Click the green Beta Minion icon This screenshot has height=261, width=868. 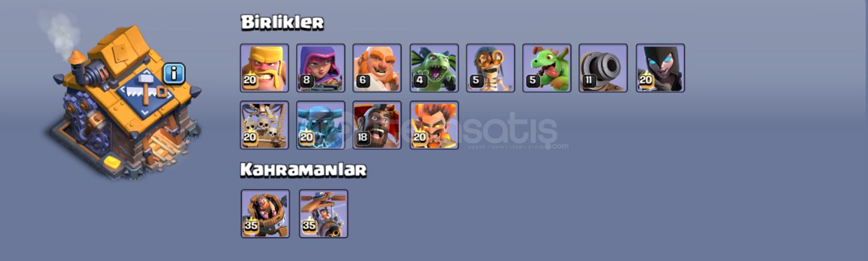pos(434,68)
